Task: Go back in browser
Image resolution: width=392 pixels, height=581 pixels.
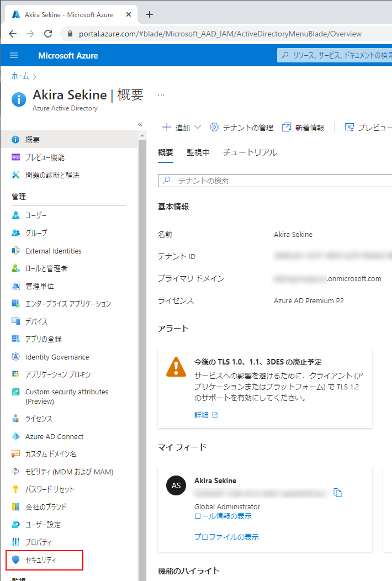Action: (13, 34)
